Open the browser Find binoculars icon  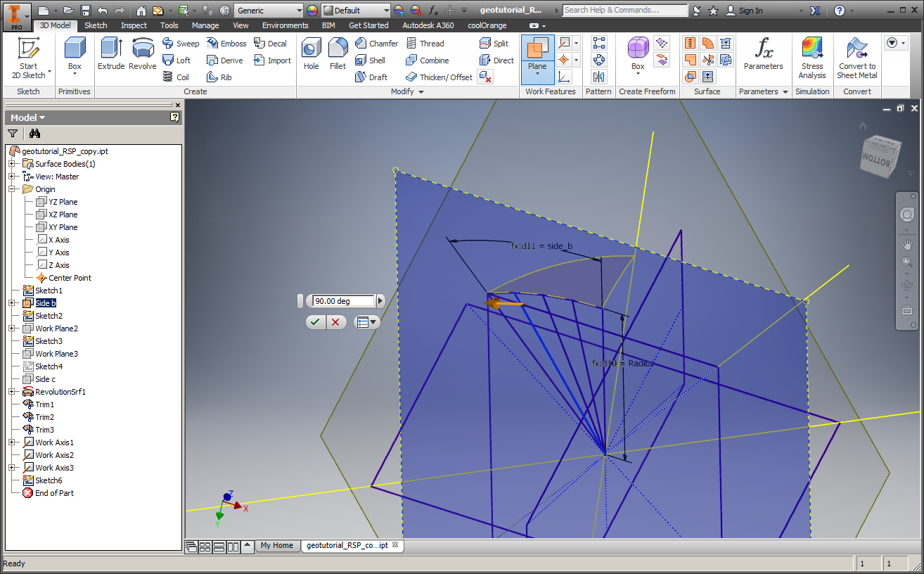click(34, 133)
